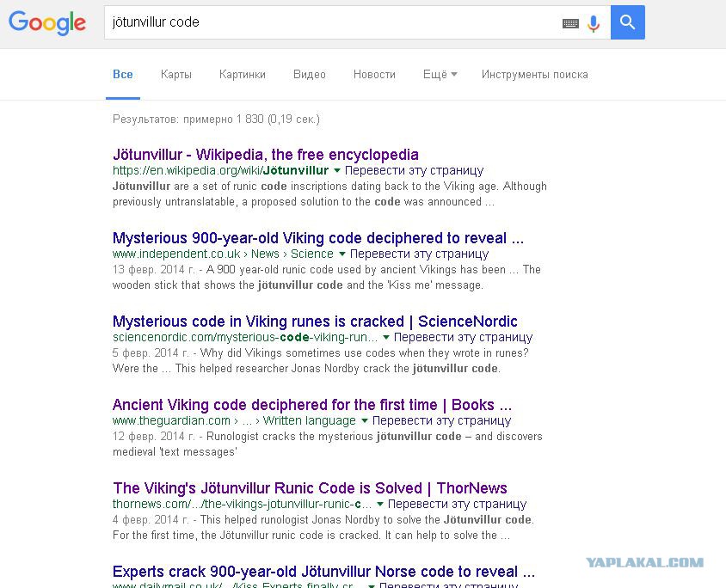Translate the Independent page link
Viewport: 726px width, 588px height.
tap(419, 254)
